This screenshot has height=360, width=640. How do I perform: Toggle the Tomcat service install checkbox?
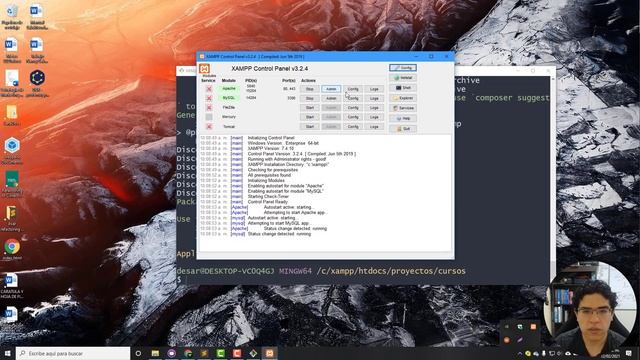click(x=209, y=127)
